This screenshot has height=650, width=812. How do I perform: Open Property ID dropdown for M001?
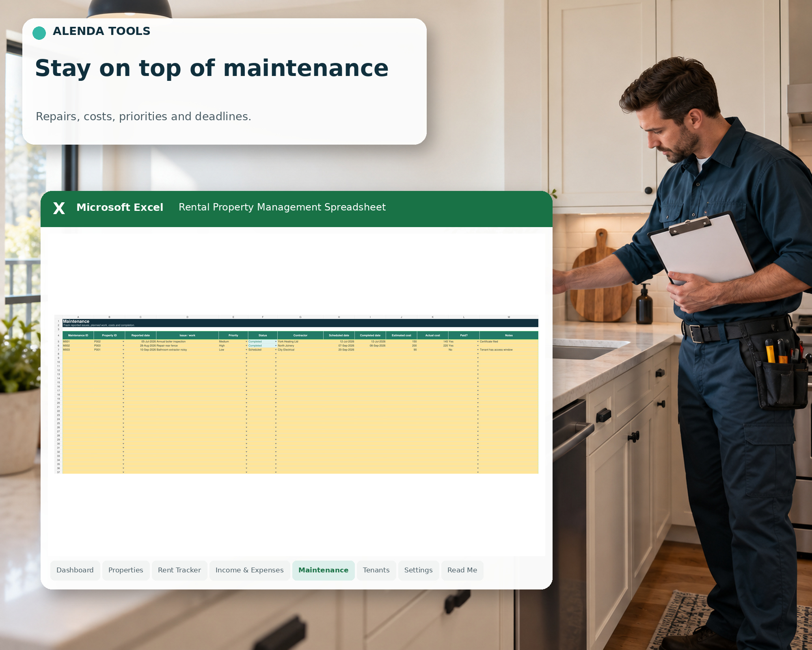[x=123, y=342]
